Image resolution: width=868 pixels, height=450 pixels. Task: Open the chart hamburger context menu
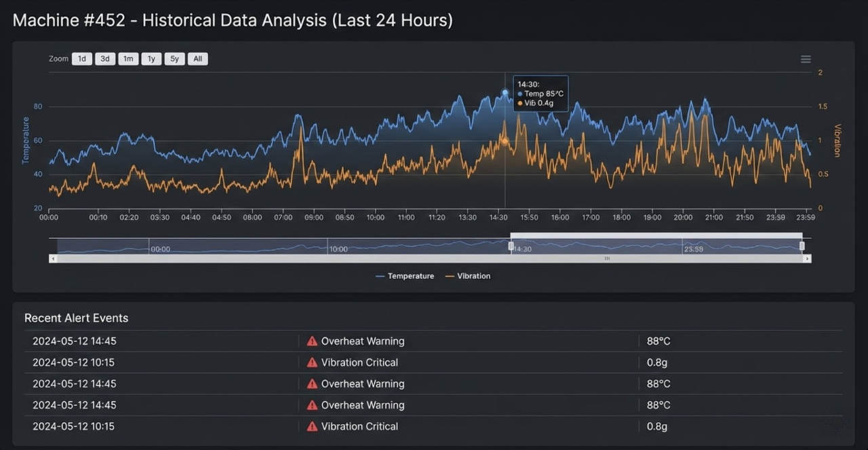point(806,59)
